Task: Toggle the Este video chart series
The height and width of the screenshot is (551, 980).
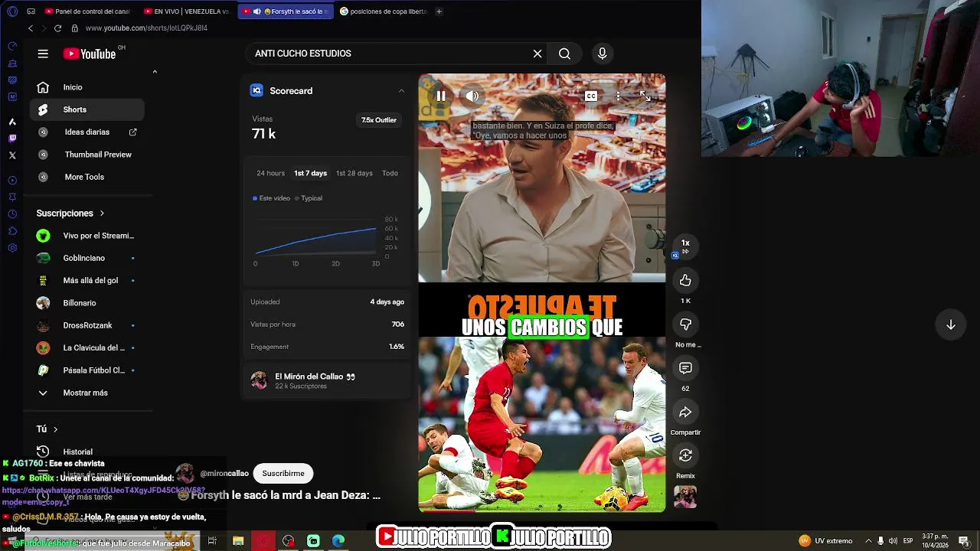Action: point(272,198)
